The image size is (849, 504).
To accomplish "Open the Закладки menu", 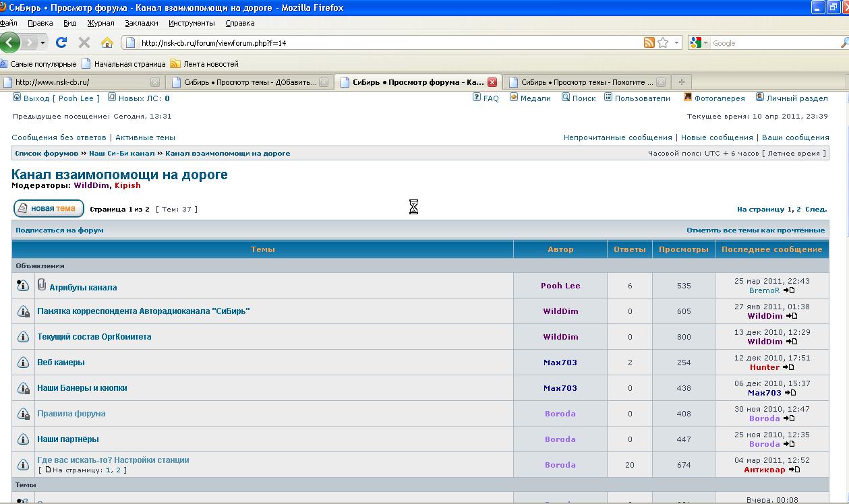I will (x=142, y=23).
